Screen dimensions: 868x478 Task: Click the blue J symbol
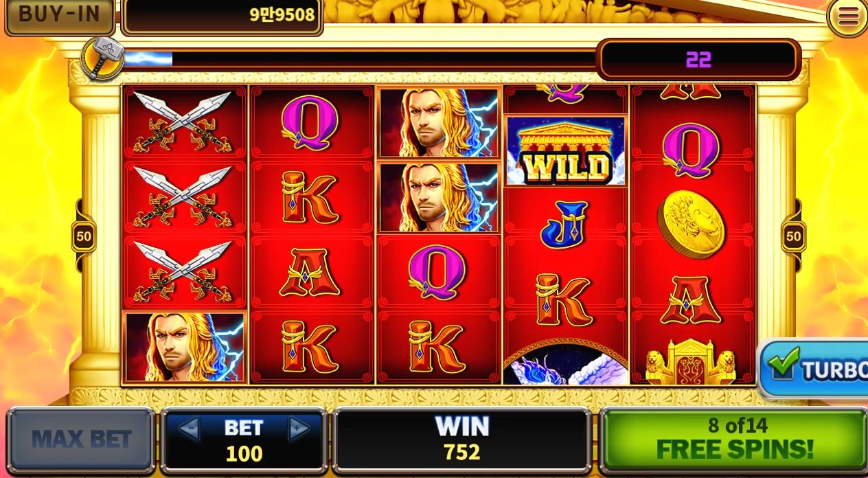pyautogui.click(x=564, y=225)
